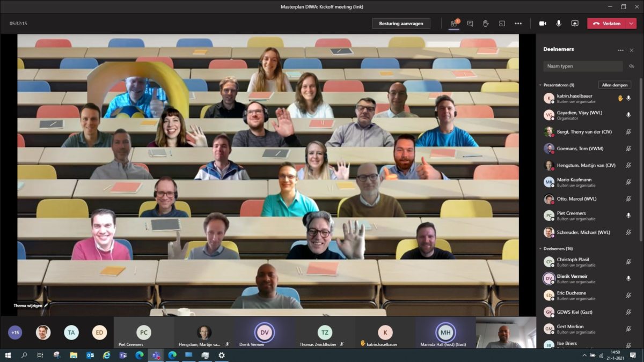
Task: Open the dropdown arrow beside Verlaten
Action: pos(631,24)
